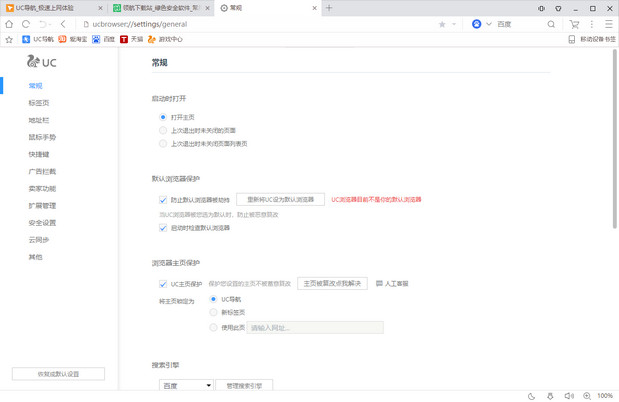Open 其他 settings in sidebar
619x402 pixels.
35,257
